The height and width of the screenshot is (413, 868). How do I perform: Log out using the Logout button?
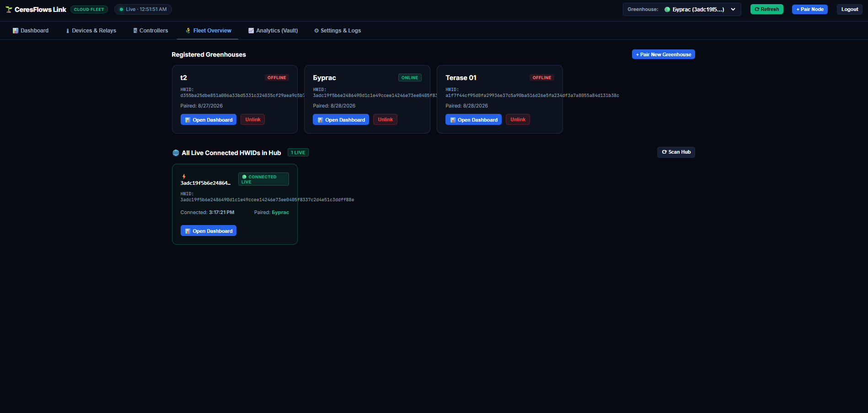850,9
